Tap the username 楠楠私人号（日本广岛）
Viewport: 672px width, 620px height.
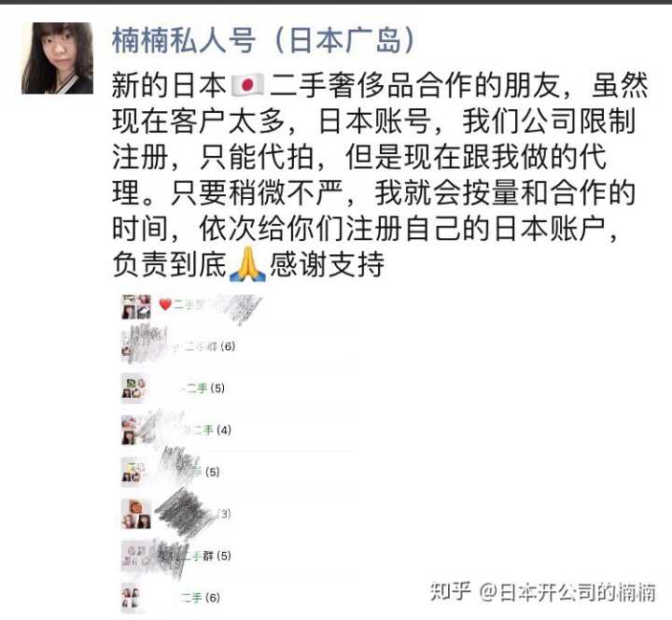point(264,41)
